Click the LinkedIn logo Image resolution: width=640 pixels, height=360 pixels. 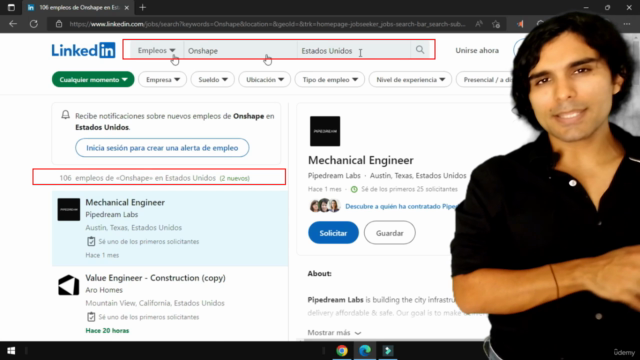[x=83, y=50]
